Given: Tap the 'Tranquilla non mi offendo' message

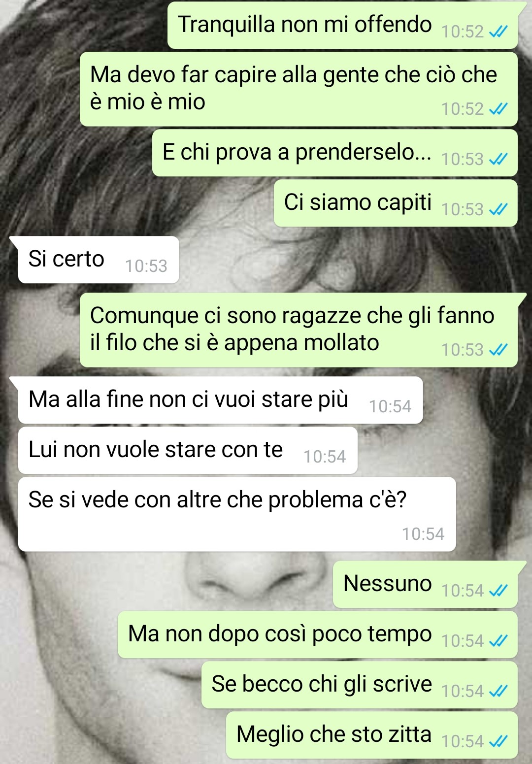Looking at the screenshot, I should [x=342, y=25].
